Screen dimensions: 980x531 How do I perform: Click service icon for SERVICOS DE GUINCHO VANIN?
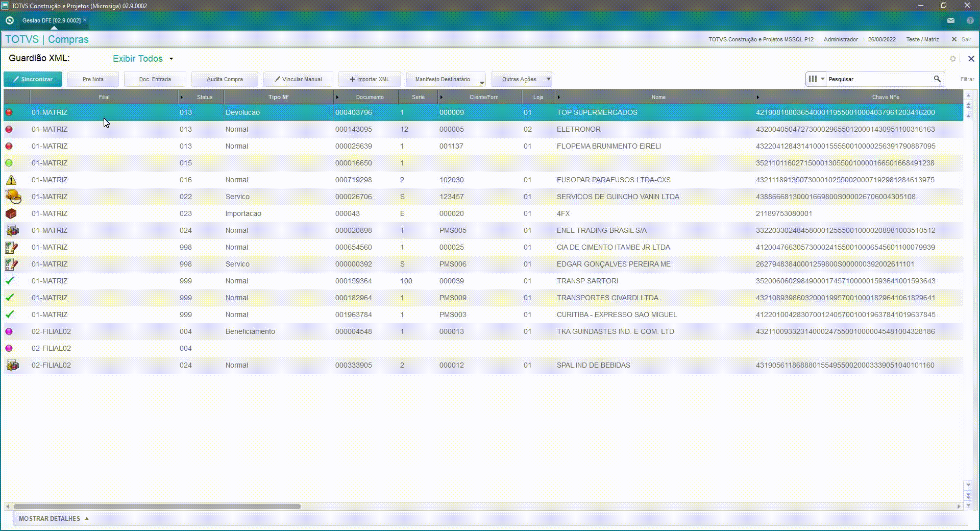tap(13, 197)
